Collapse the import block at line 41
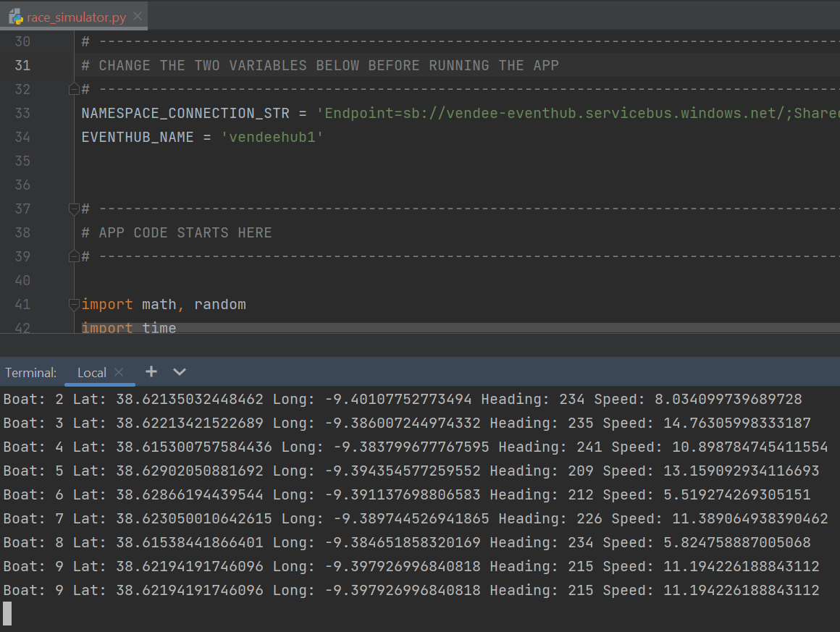Viewport: 840px width, 632px height. pos(73,304)
